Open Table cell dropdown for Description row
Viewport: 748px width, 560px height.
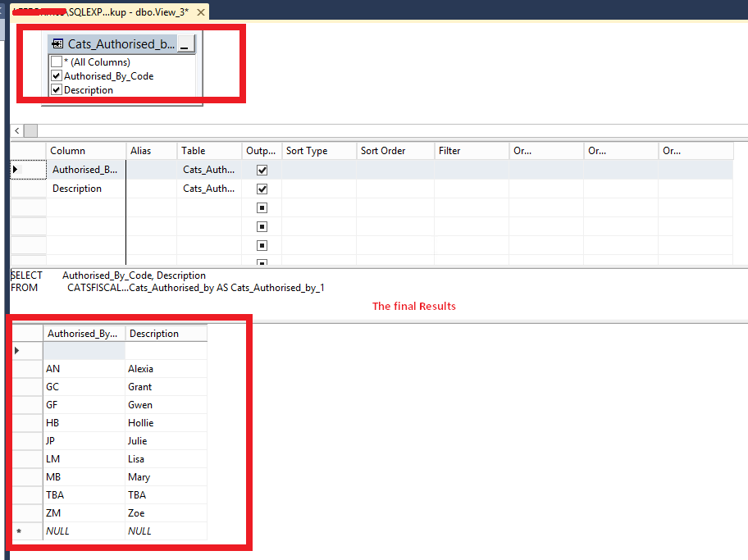[208, 189]
